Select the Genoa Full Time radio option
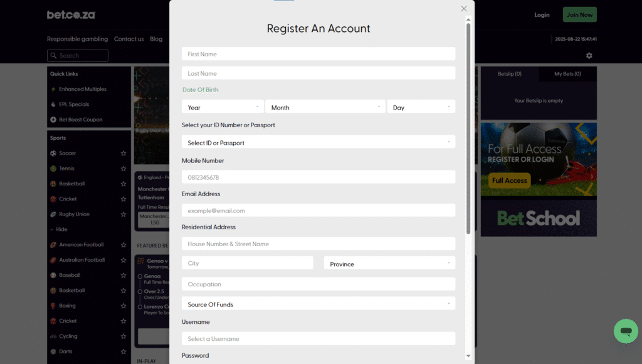This screenshot has width=642, height=364. tap(140, 276)
